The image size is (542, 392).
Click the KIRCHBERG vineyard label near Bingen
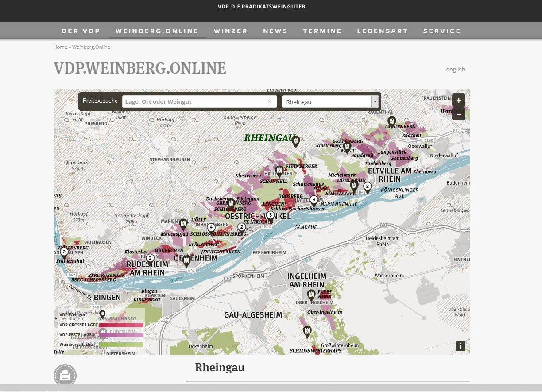pyautogui.click(x=147, y=300)
